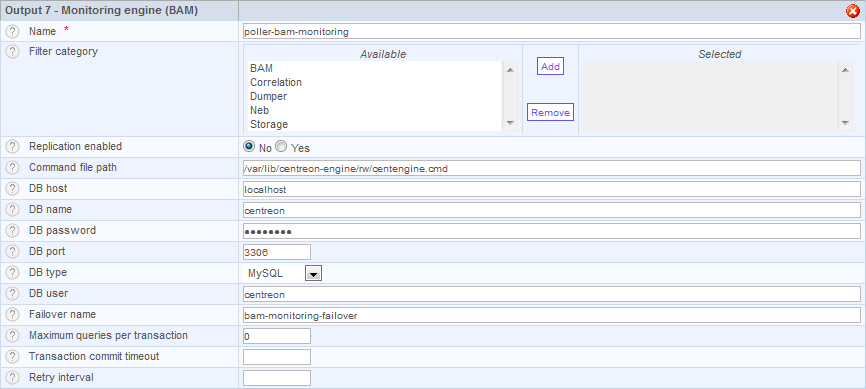Viewport: 866px width, 389px height.
Task: Select BAM in the Available list
Action: (375, 68)
